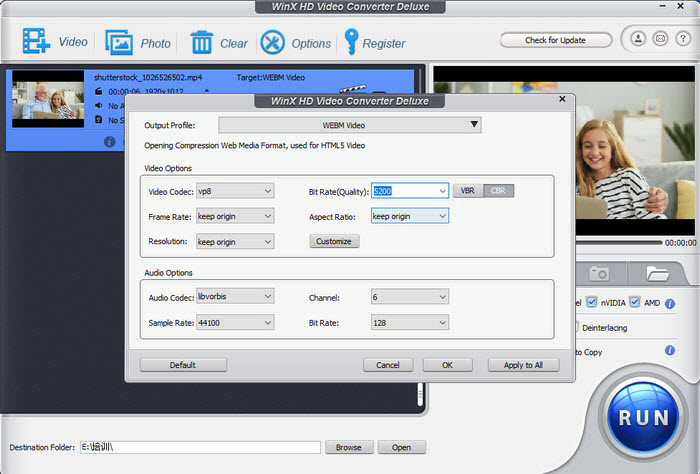Click the video preview image
The height and width of the screenshot is (474, 700).
[x=635, y=150]
